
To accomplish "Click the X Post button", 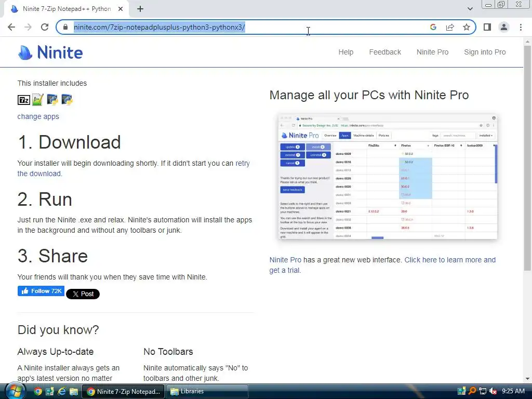I will pos(83,294).
